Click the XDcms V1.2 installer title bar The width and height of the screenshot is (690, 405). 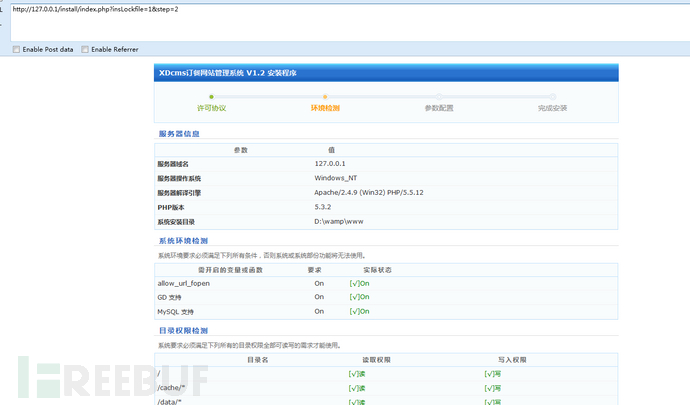coord(386,73)
